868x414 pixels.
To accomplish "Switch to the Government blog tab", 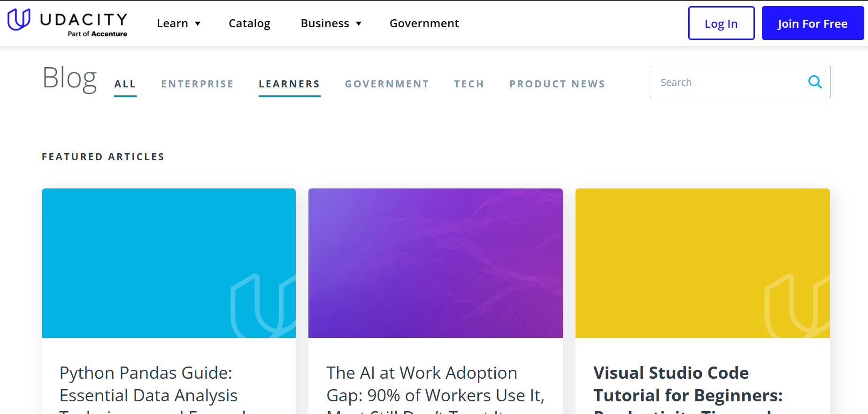I will pyautogui.click(x=387, y=84).
